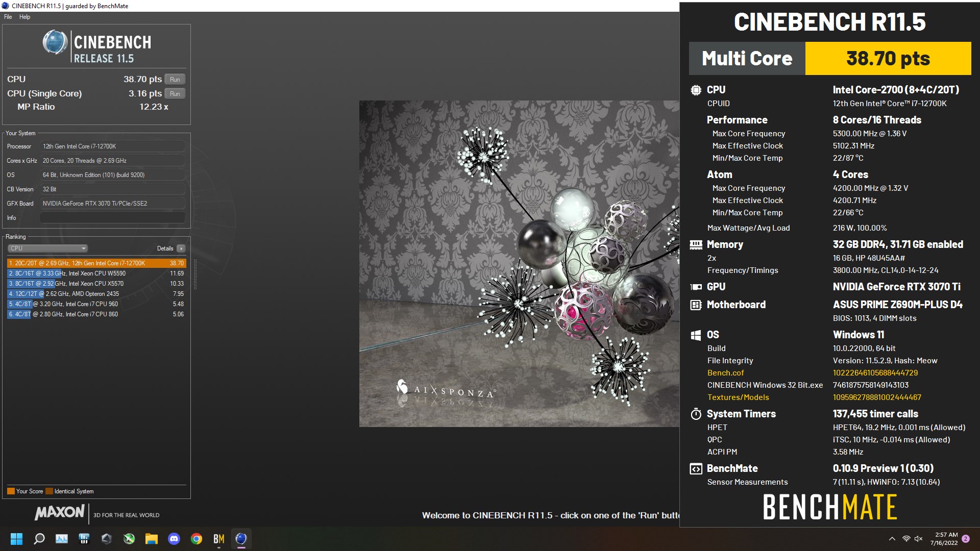
Task: Open the CPU ranking type dropdown
Action: 47,248
